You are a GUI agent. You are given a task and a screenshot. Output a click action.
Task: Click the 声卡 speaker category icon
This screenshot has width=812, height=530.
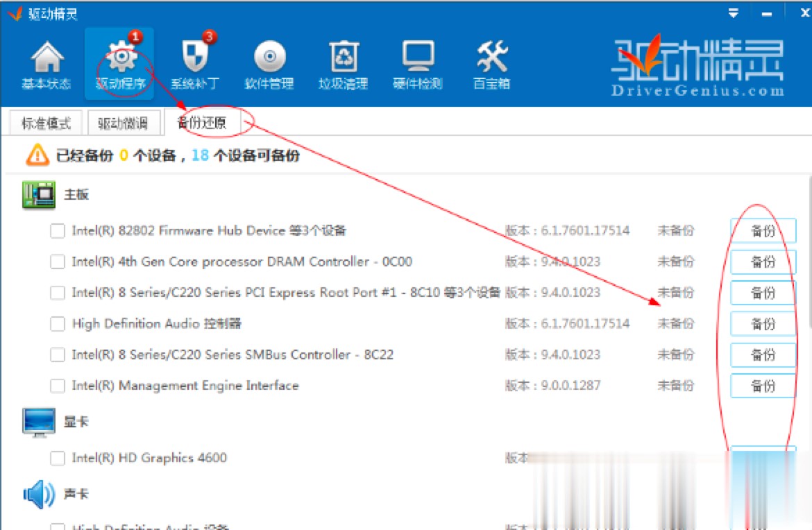[38, 495]
